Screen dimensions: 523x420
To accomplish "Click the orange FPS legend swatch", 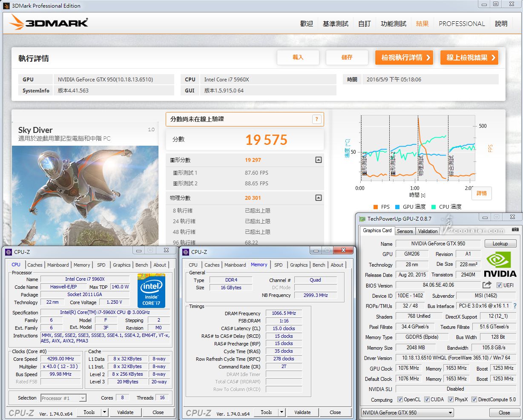I will click(376, 207).
